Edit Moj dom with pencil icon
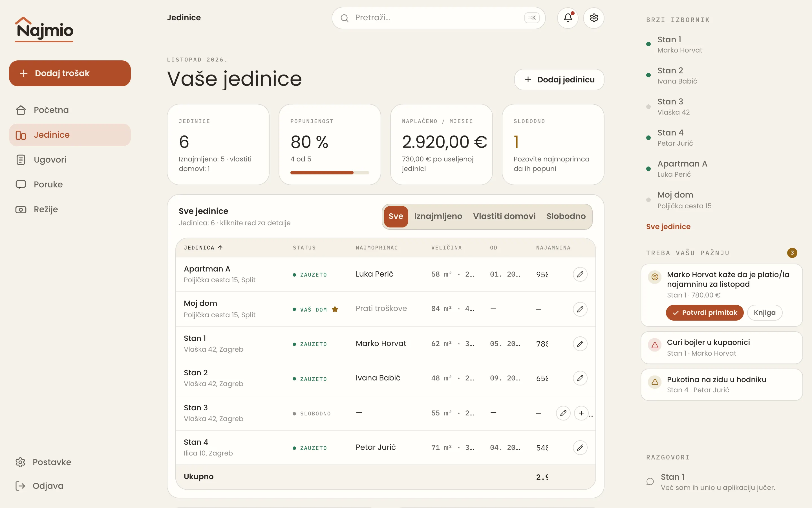 580,309
